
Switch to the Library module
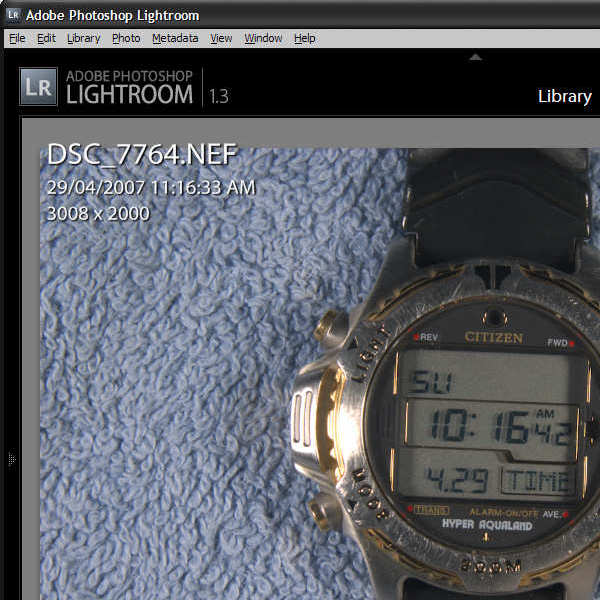pos(564,96)
